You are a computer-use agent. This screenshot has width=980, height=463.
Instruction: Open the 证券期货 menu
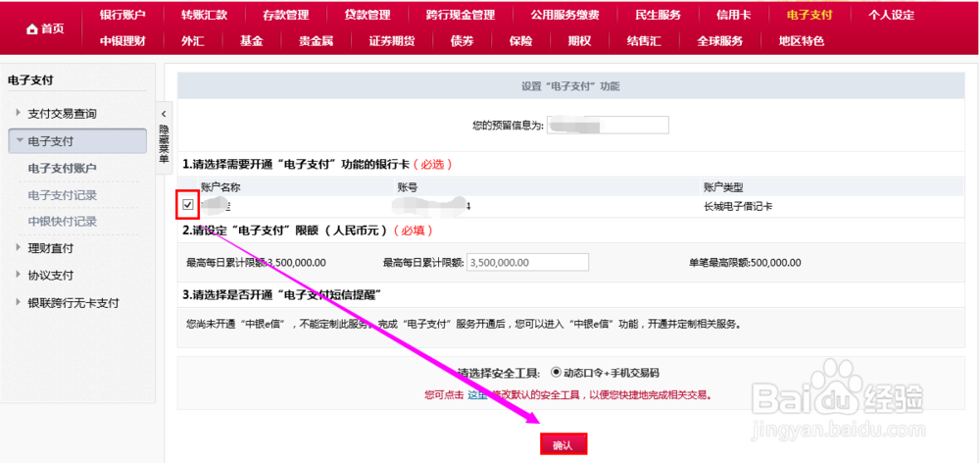[392, 42]
